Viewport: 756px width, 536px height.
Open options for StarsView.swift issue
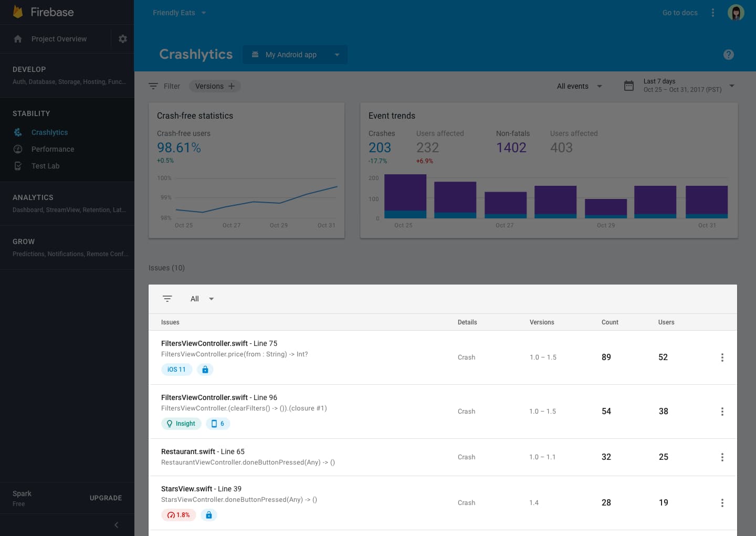(722, 503)
